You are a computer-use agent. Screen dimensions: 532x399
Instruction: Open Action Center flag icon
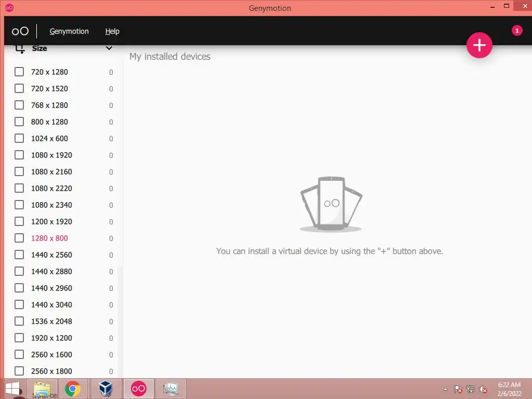pyautogui.click(x=458, y=389)
